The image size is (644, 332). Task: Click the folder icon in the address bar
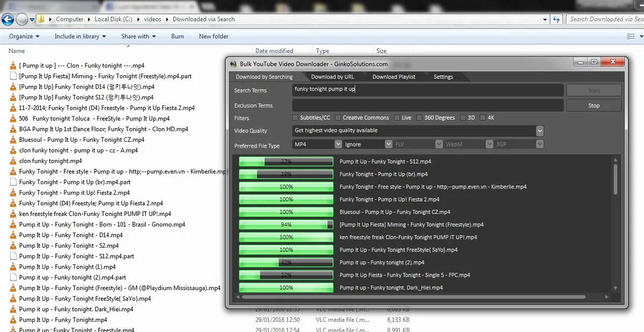(41, 19)
